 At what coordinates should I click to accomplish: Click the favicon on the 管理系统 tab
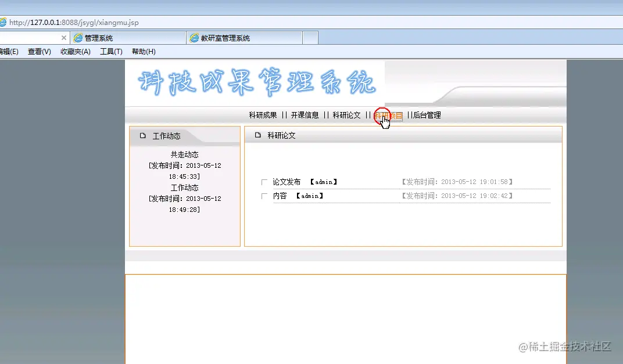coord(78,37)
